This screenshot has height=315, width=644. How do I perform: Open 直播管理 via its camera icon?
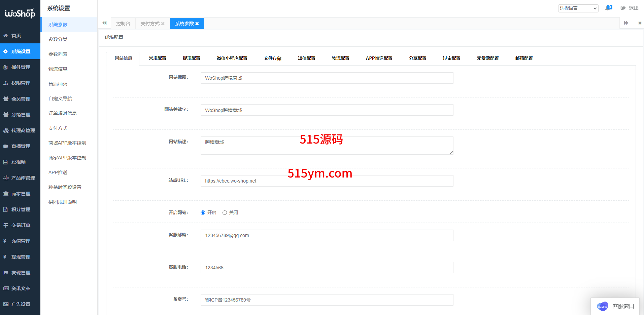pos(6,146)
